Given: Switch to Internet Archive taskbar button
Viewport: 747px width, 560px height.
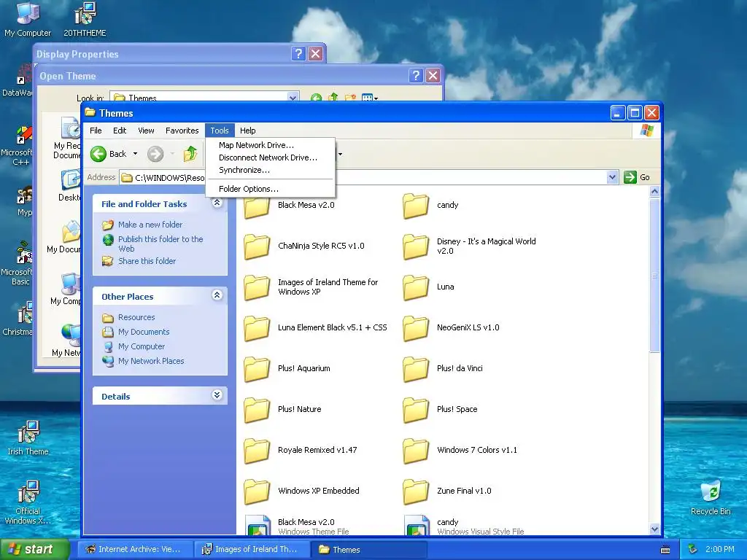Looking at the screenshot, I should [135, 549].
